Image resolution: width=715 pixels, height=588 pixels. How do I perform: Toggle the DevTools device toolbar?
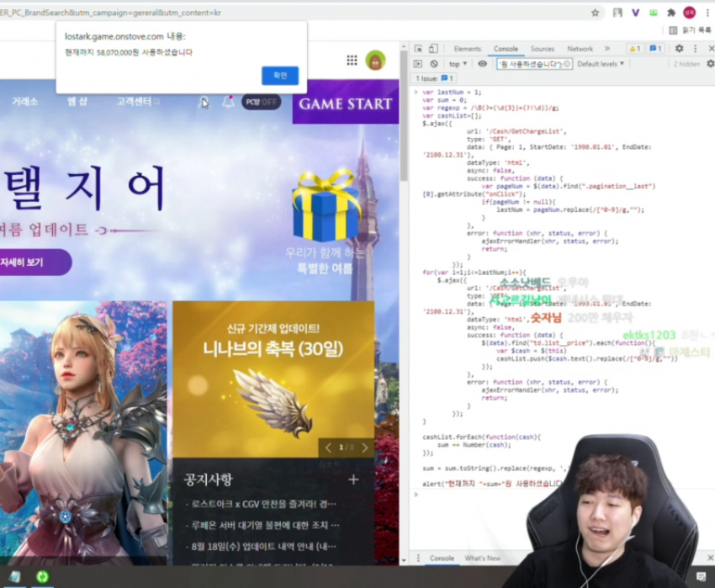point(433,48)
